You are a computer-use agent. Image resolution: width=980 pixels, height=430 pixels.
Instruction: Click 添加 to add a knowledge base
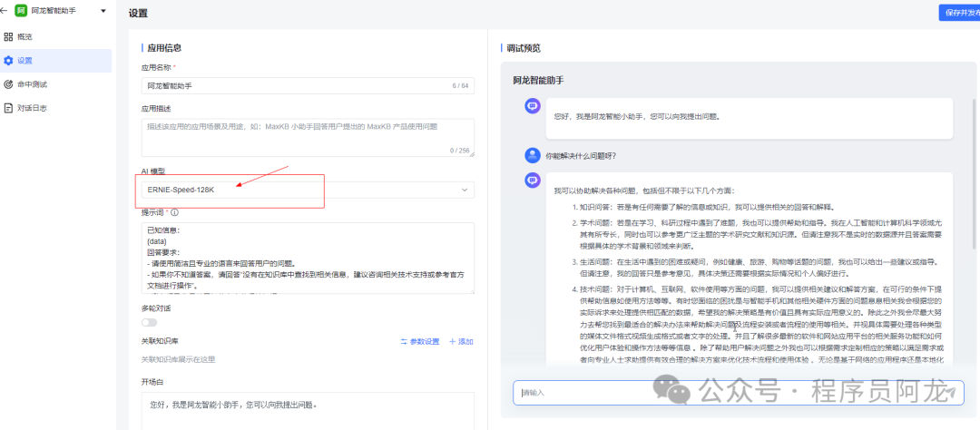461,341
